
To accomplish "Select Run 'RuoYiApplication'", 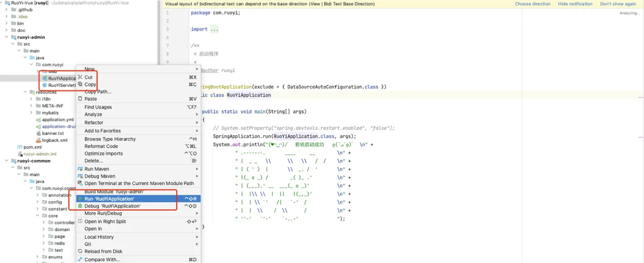I will coord(138,199).
